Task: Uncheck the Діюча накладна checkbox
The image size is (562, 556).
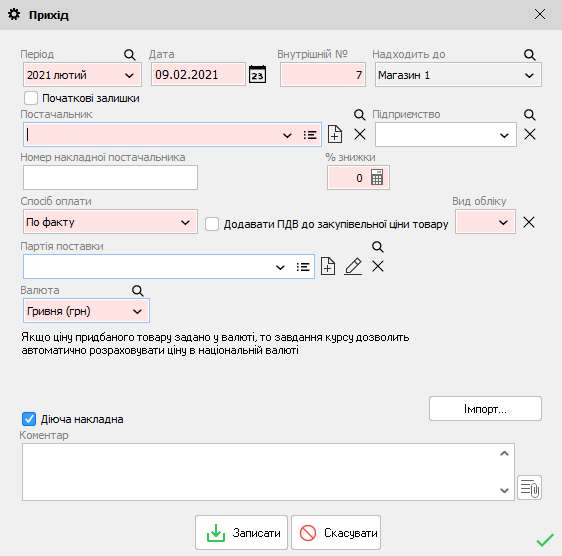Action: 29,419
